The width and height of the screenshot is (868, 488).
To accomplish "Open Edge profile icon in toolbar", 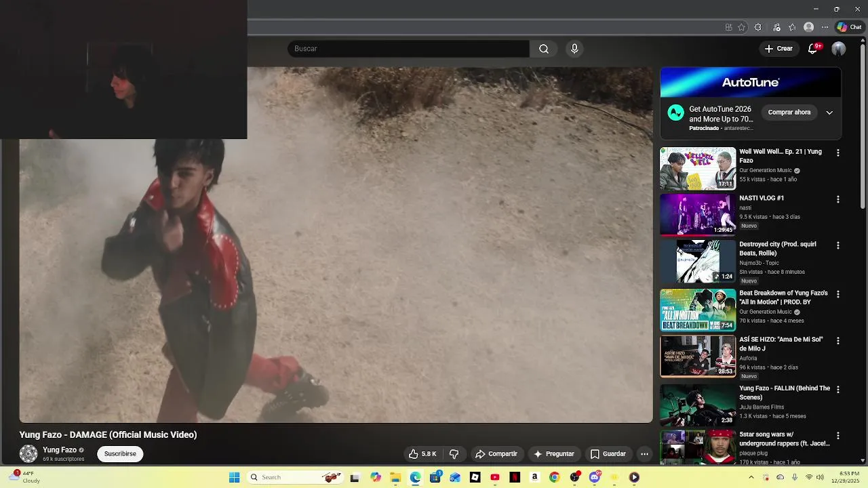I will pyautogui.click(x=808, y=27).
